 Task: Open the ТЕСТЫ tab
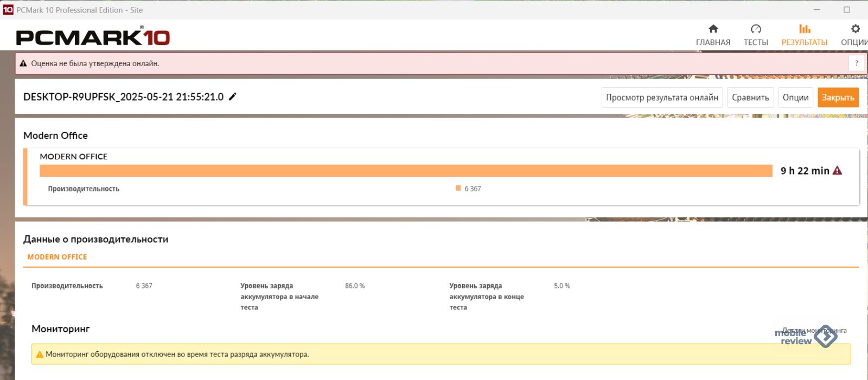point(756,35)
